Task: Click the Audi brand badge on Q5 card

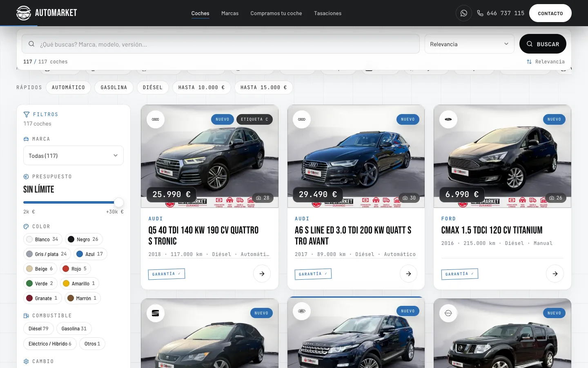Action: [156, 119]
